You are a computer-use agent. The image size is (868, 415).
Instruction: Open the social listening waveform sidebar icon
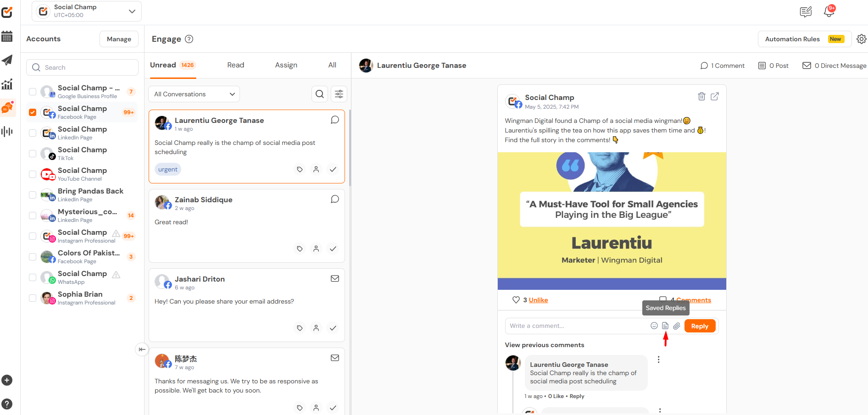(x=7, y=132)
